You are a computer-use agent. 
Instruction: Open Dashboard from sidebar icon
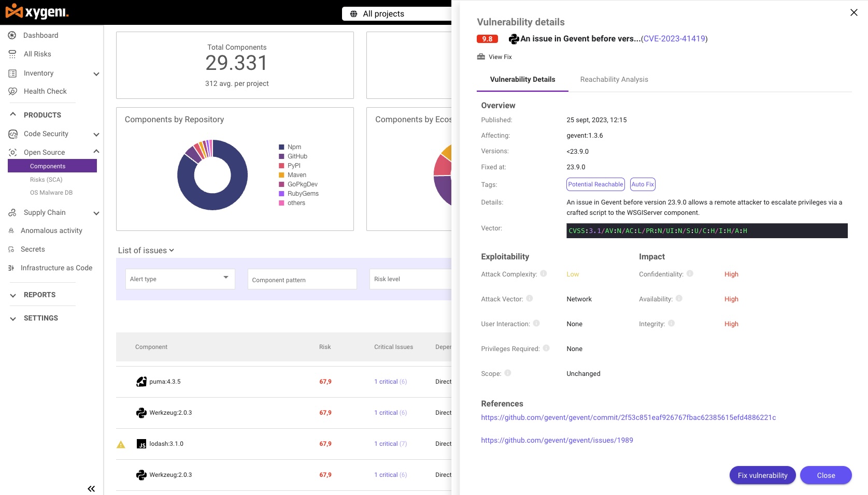click(x=12, y=35)
